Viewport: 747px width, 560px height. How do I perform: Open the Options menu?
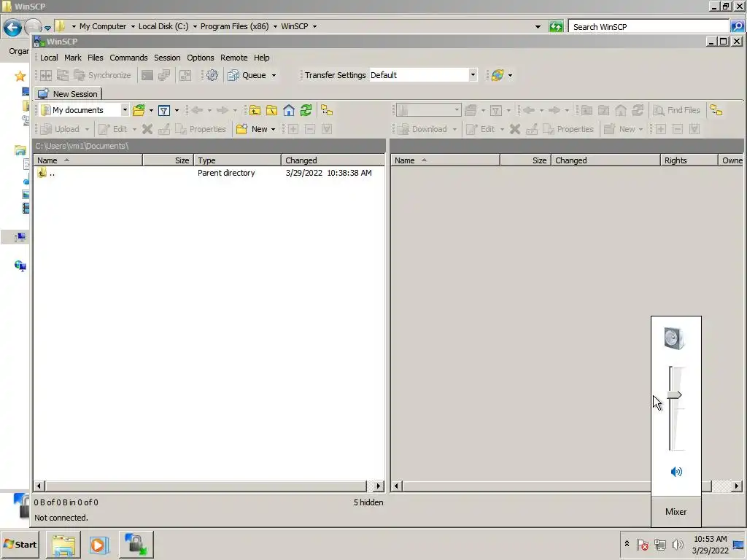tap(201, 58)
